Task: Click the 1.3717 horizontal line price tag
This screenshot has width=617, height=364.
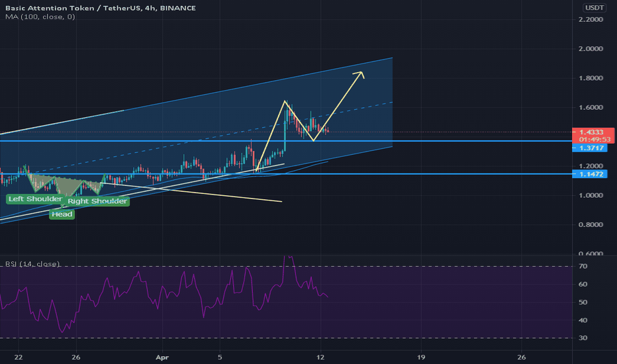Action: click(589, 148)
